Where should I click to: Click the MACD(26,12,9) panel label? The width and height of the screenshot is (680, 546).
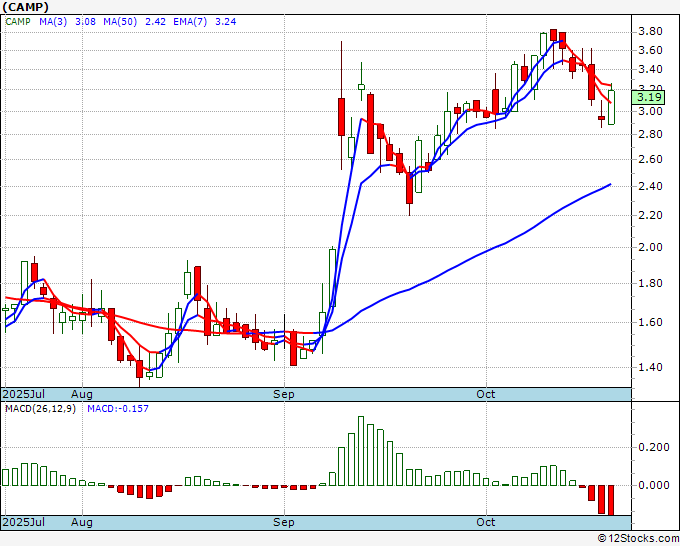tap(40, 409)
